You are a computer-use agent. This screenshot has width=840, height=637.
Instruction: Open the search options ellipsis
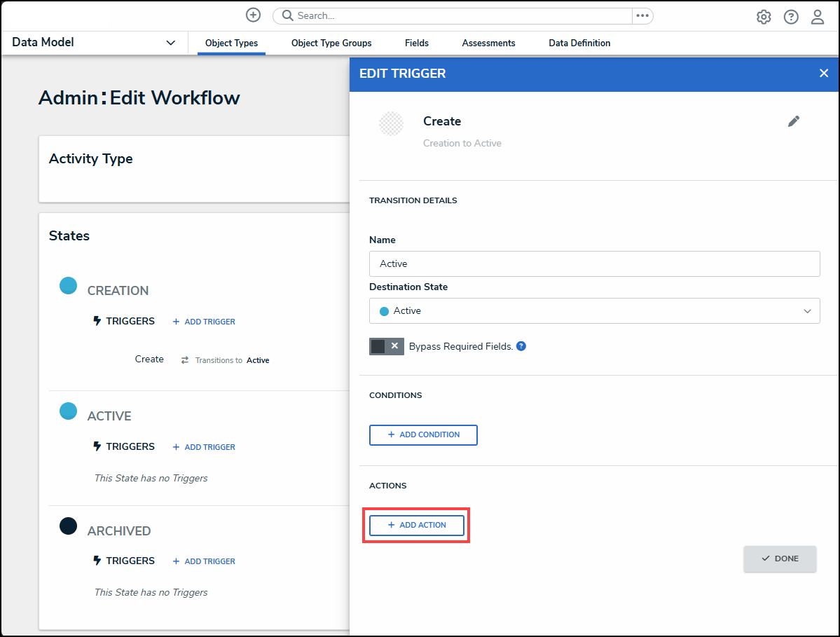pyautogui.click(x=642, y=15)
